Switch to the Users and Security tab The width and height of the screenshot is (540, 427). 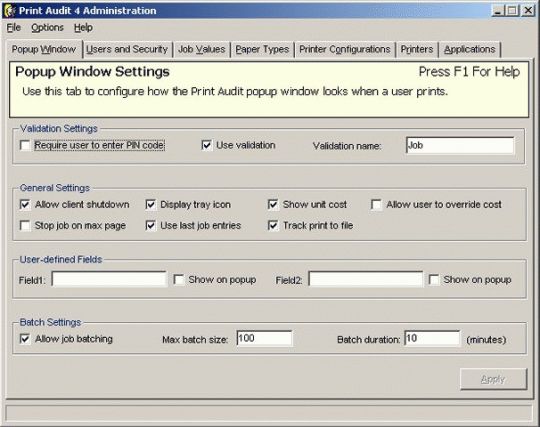[x=127, y=49]
